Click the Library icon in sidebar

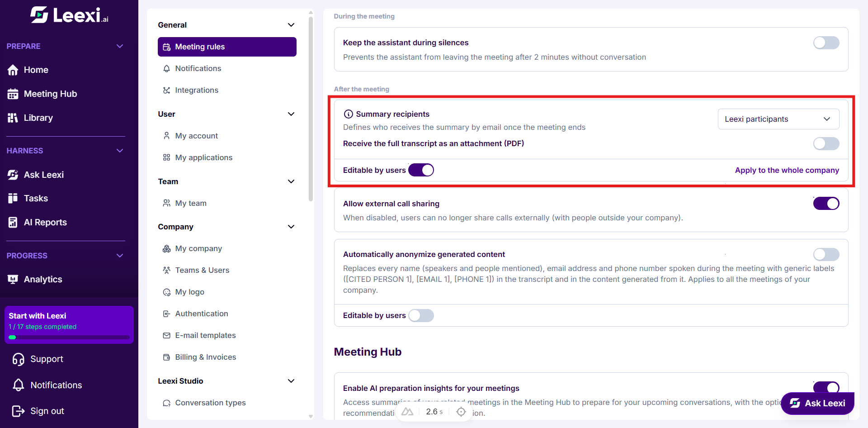coord(13,118)
